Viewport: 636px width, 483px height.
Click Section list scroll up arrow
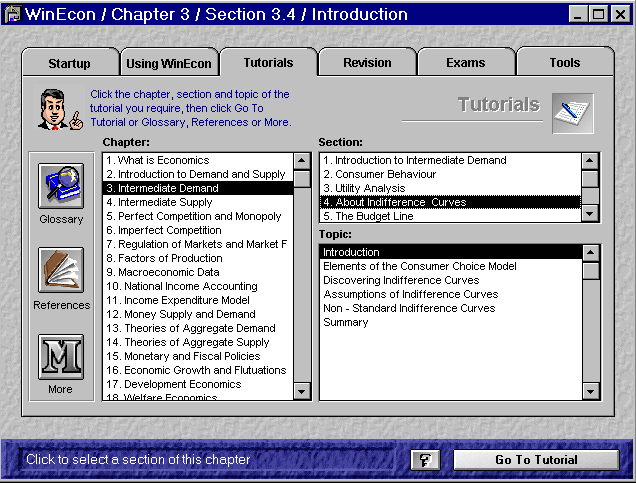pos(590,161)
